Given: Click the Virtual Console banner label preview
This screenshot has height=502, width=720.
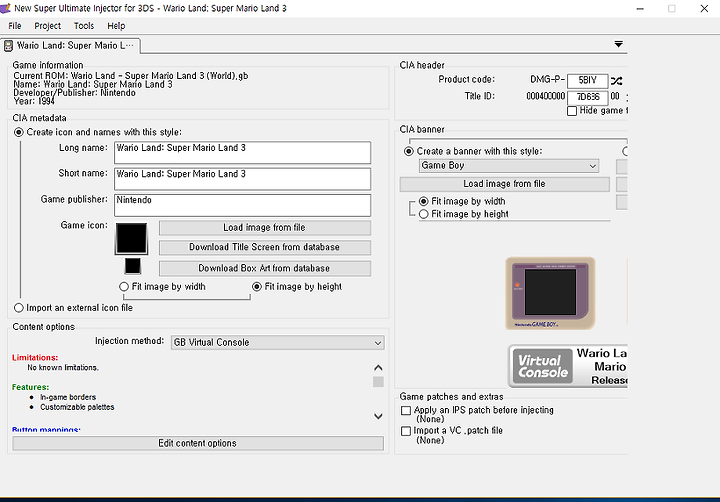Looking at the screenshot, I should click(568, 366).
